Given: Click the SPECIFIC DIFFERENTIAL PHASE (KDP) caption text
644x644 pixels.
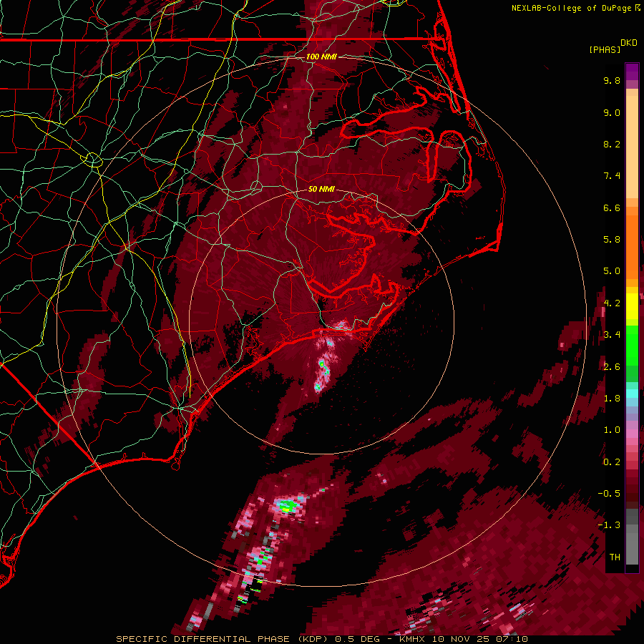Looking at the screenshot, I should click(x=224, y=639).
